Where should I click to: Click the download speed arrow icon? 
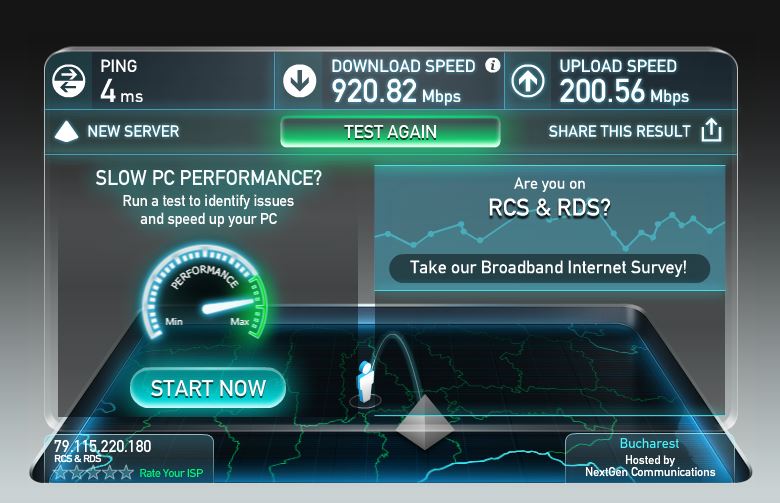coord(299,81)
